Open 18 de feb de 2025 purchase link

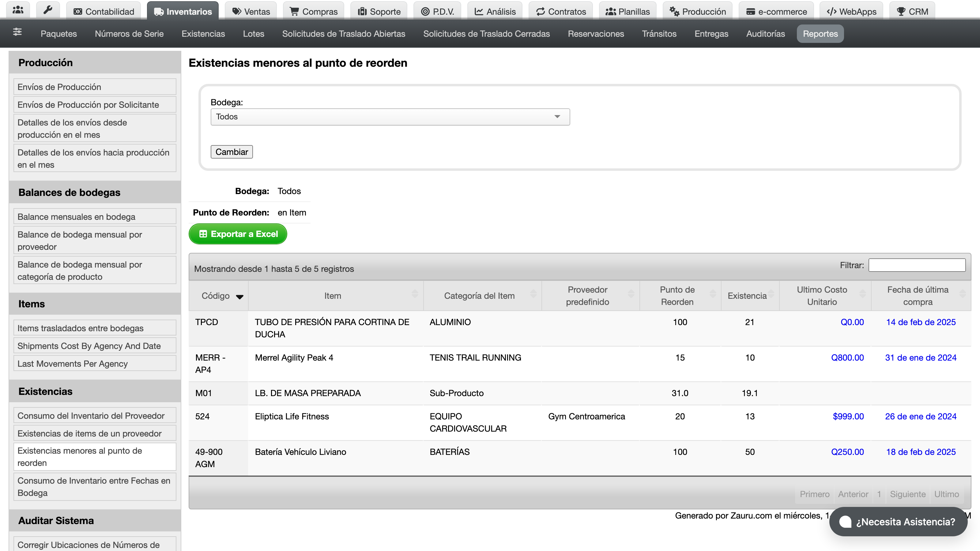[x=921, y=452]
